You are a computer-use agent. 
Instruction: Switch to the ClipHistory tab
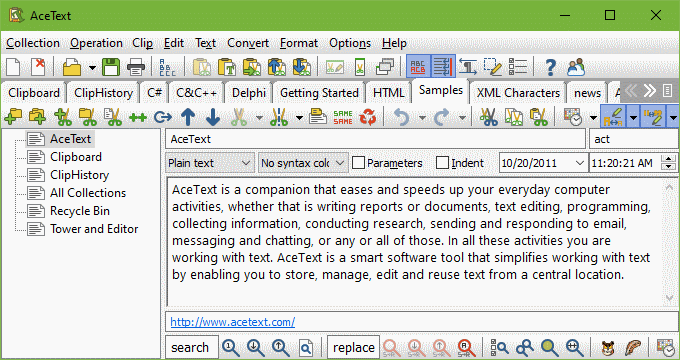click(x=103, y=93)
